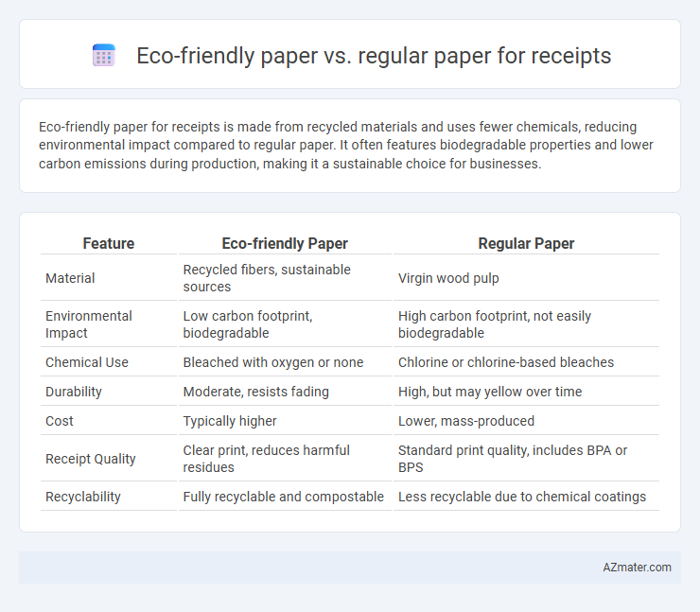The height and width of the screenshot is (612, 700).
Task: Click 'High carbon footprint, not easily biodegradable' cell
Action: [x=526, y=324]
